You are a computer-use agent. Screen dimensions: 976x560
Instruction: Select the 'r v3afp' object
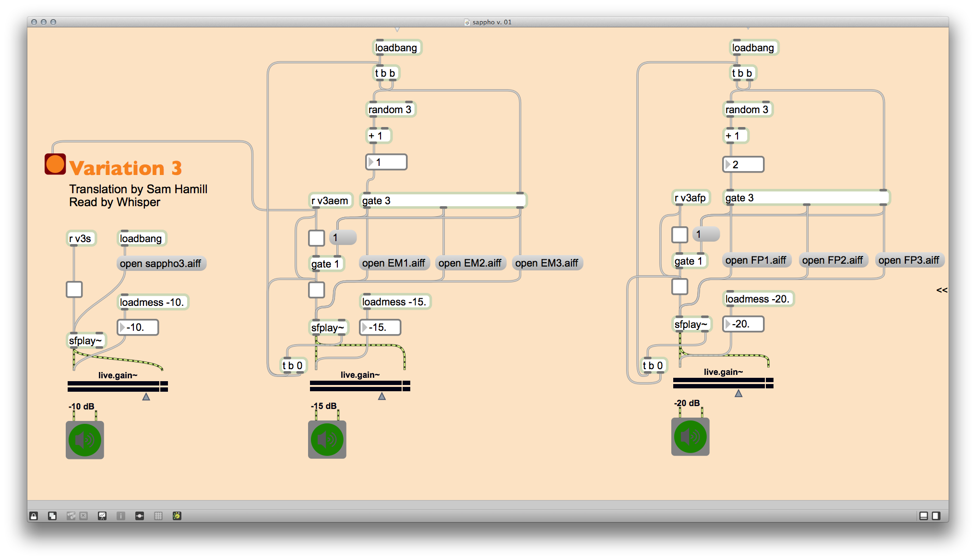pyautogui.click(x=690, y=198)
